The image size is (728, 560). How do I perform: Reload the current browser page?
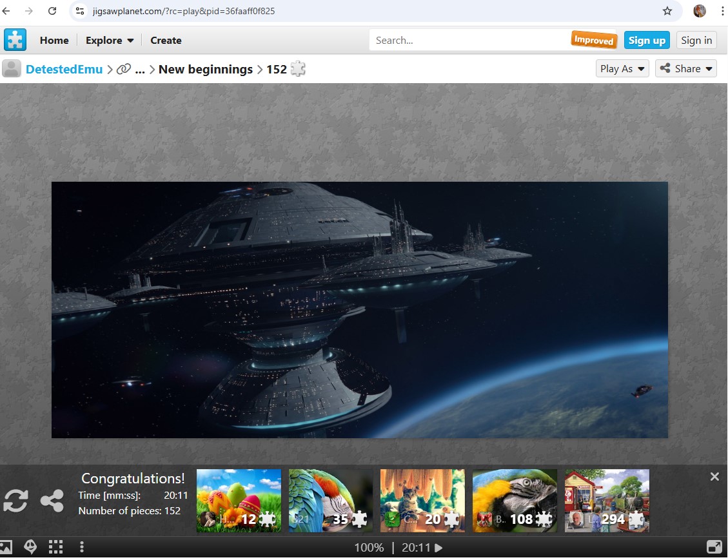pos(52,11)
